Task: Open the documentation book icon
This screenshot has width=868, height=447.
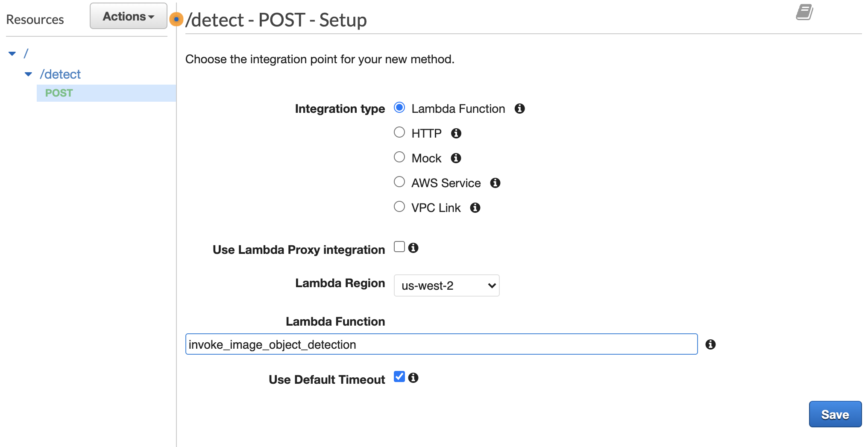Action: coord(804,12)
